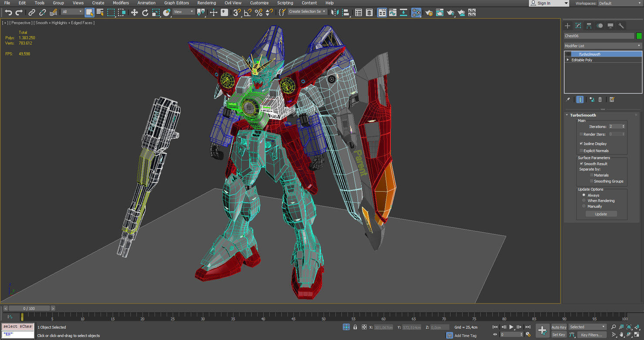Activate the Select and Rotate tool

[x=145, y=13]
